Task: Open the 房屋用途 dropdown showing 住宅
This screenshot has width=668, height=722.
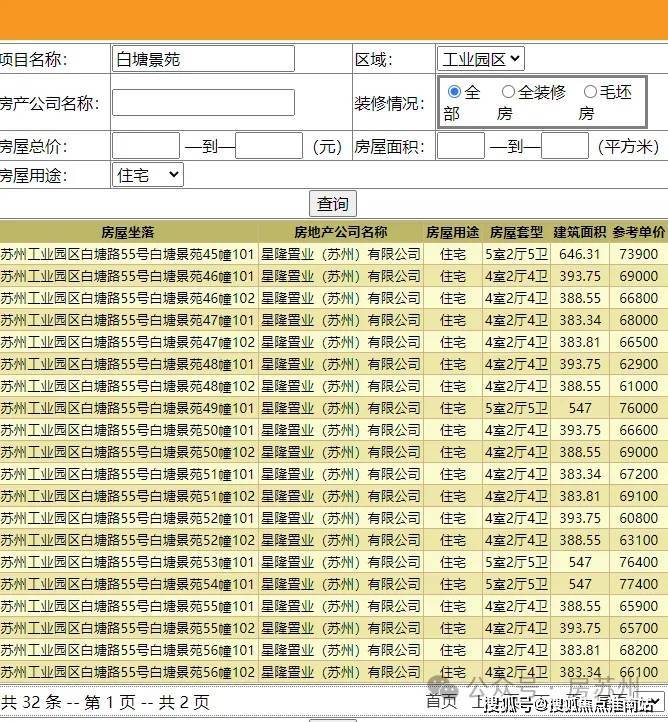Action: tap(147, 175)
